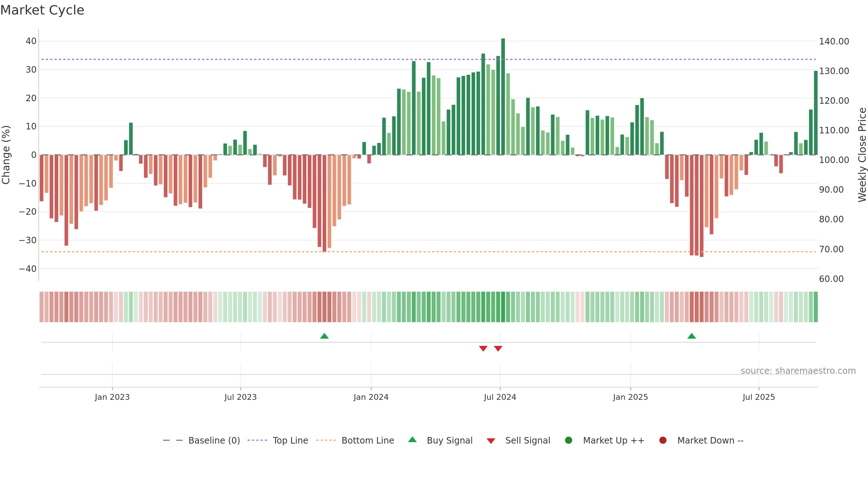This screenshot has width=868, height=488.
Task: Select the buy signal marker near late 2023
Action: [324, 336]
